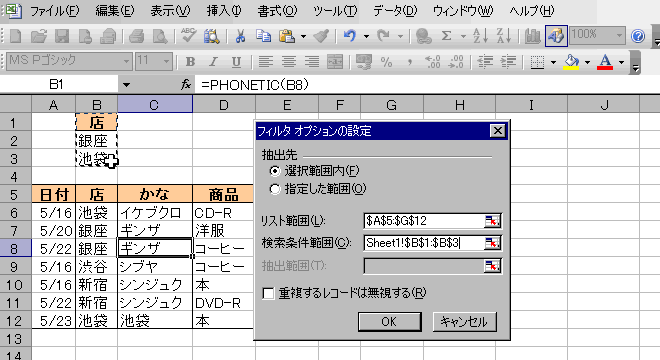The image size is (660, 360).
Task: Increase indent icon
Action: tap(508, 62)
